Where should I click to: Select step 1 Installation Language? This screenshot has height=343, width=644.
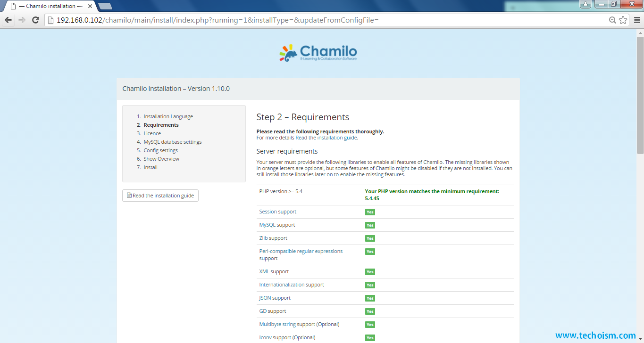[x=168, y=116]
